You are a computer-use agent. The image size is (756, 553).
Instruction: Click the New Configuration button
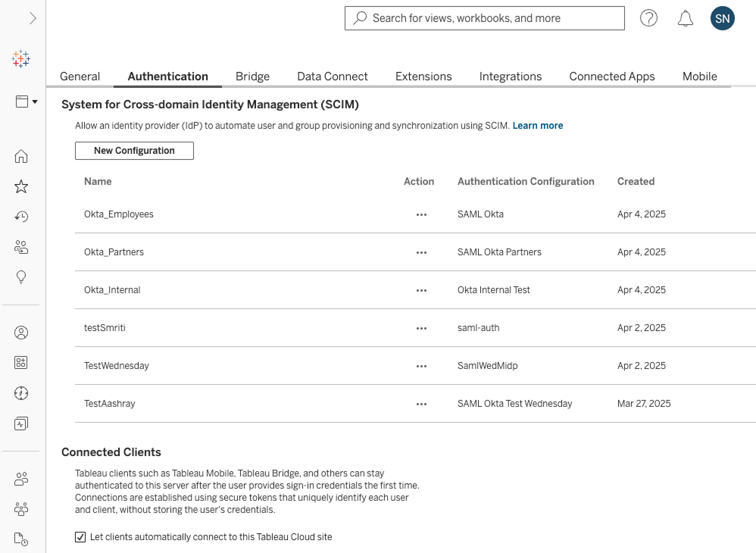coord(134,151)
